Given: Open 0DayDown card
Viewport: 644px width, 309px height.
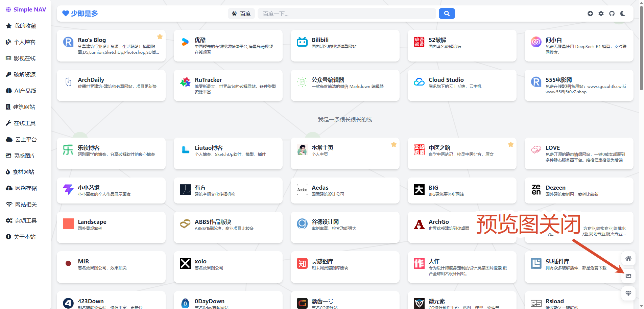Looking at the screenshot, I should pyautogui.click(x=228, y=300).
